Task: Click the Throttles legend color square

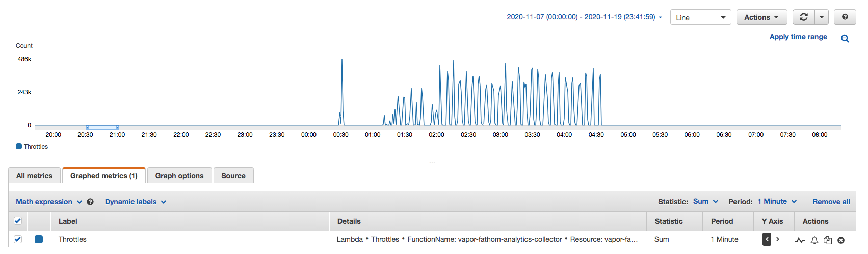Action: (x=19, y=146)
